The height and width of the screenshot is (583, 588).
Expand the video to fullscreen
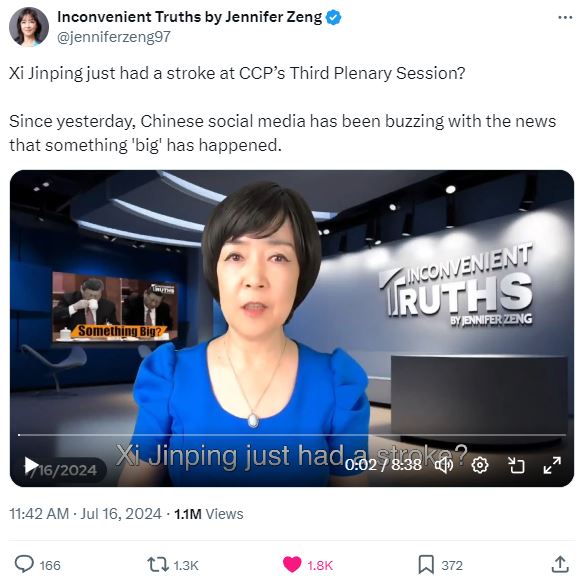pos(552,465)
